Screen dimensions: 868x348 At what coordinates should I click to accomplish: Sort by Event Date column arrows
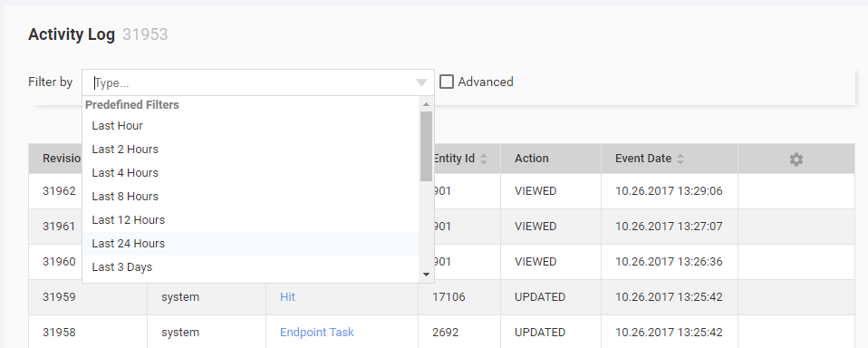click(x=680, y=159)
